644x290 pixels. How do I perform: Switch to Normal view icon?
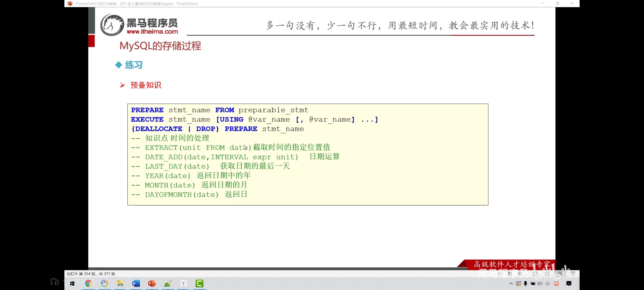[535, 274]
